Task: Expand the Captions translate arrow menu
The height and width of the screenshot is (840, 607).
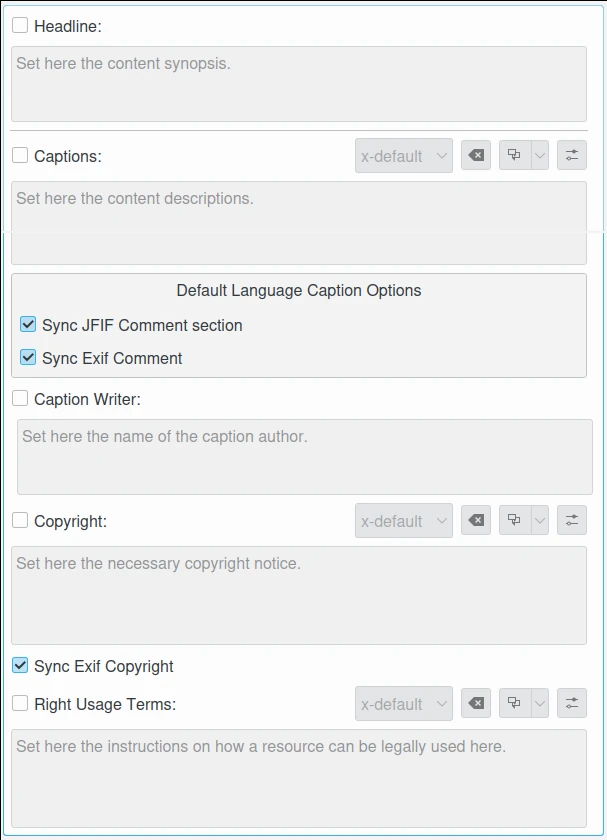Action: 540,156
